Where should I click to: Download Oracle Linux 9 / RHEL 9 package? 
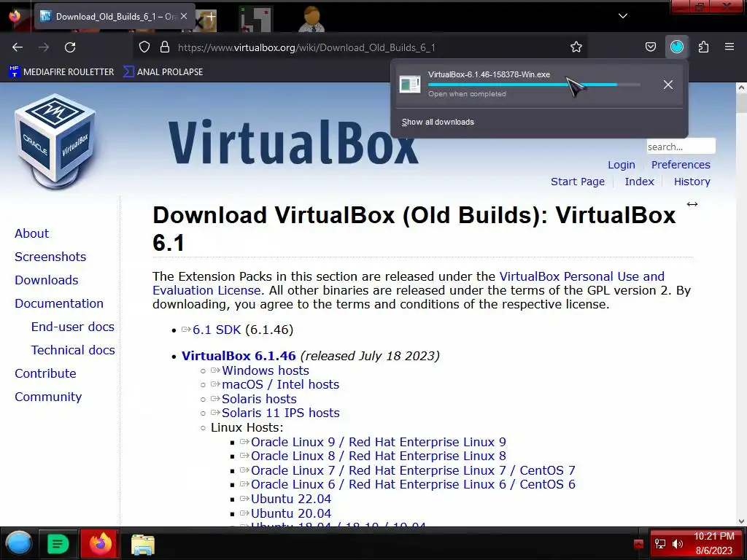point(379,442)
